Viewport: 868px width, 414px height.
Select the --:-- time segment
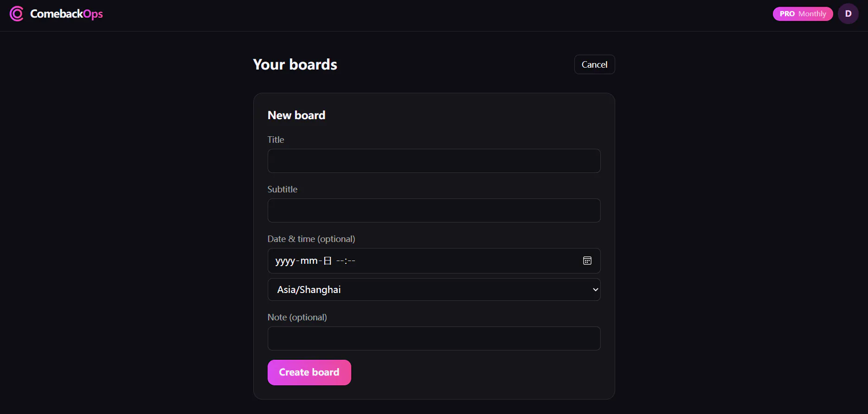[x=346, y=261]
